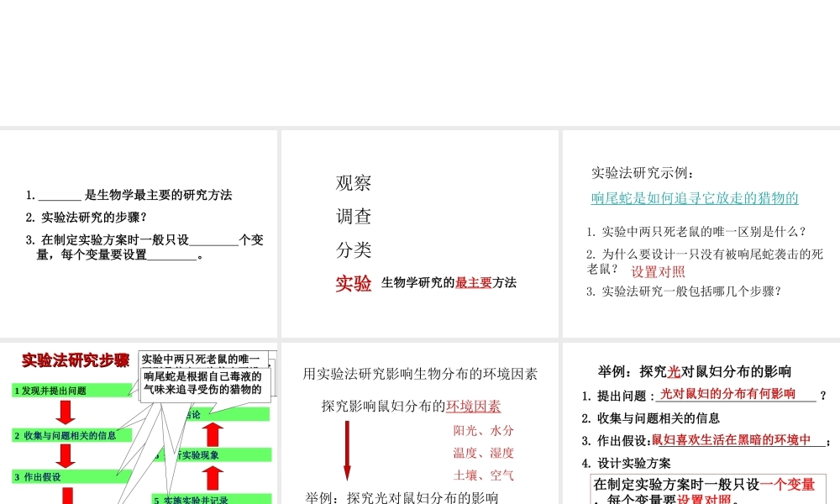Click the red down arrow below 收集与问题相关的信息

66,456
